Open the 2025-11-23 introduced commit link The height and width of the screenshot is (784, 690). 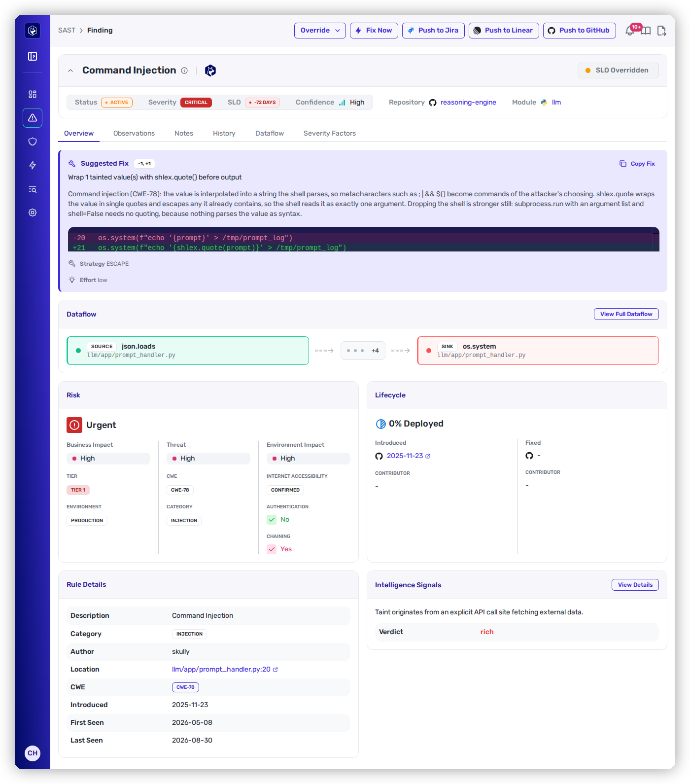point(405,456)
